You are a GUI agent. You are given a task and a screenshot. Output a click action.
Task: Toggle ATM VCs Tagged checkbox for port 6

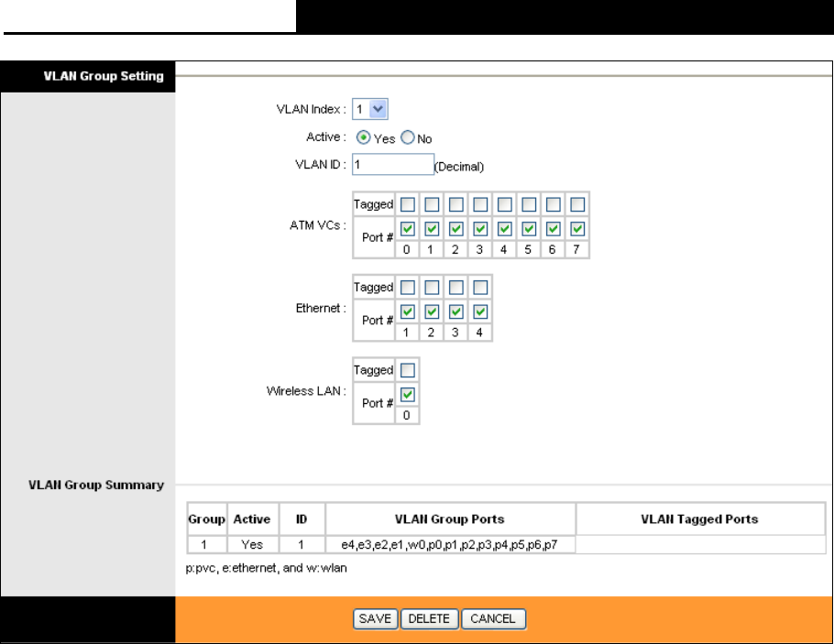click(554, 204)
